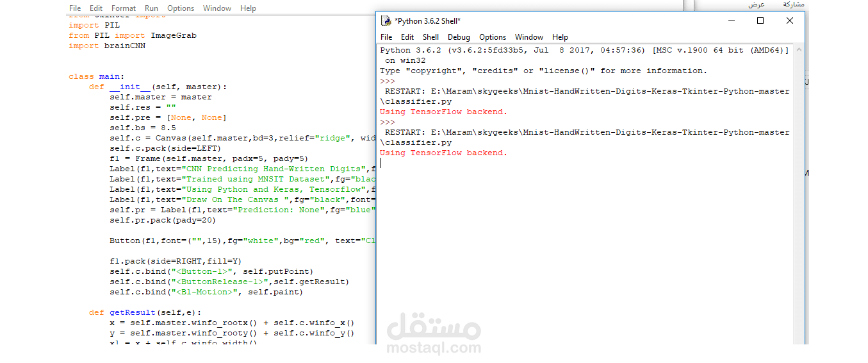Image resolution: width=868 pixels, height=363 pixels.
Task: Click the Button(f1,font=...) code line
Action: pos(242,241)
